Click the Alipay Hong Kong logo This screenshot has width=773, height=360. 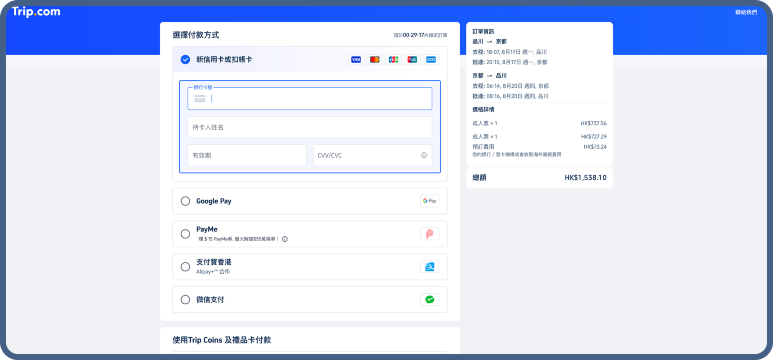click(x=429, y=267)
